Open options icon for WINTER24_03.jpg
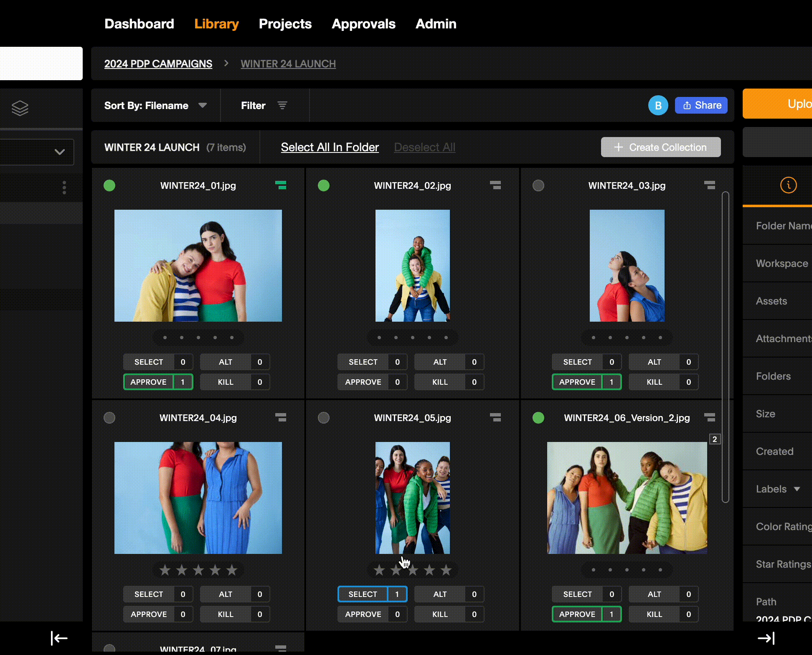Viewport: 812px width, 655px height. click(710, 185)
